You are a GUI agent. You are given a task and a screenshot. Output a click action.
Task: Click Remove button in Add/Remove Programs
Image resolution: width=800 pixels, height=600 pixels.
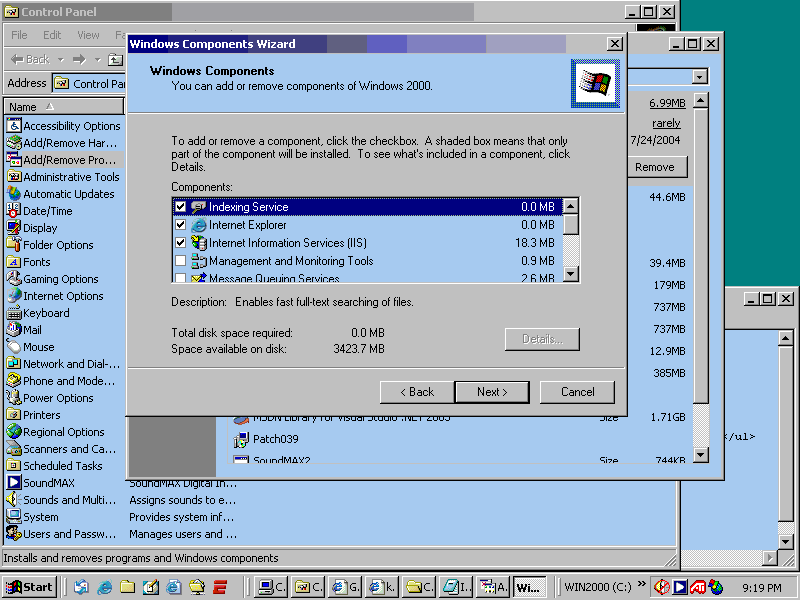click(658, 167)
